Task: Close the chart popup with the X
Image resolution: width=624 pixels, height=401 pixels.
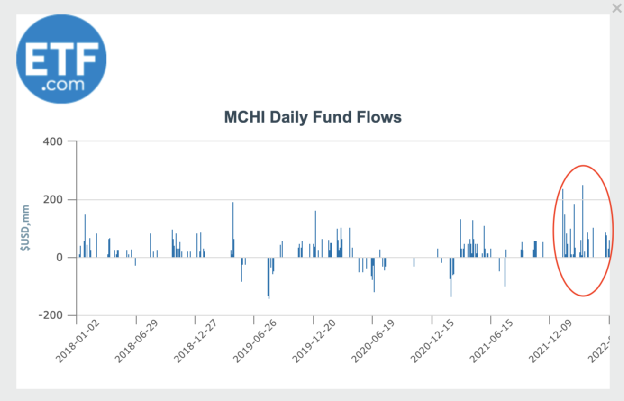Action: [615, 8]
